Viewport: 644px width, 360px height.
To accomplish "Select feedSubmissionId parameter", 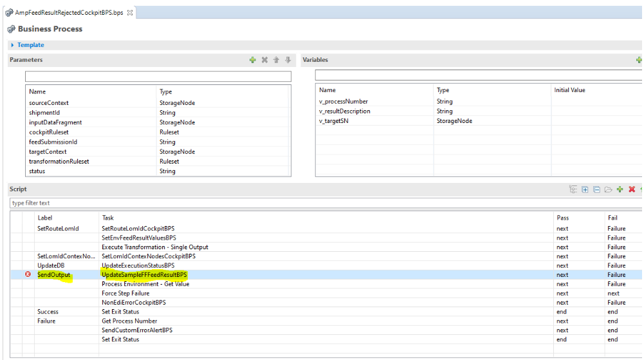I will point(53,142).
